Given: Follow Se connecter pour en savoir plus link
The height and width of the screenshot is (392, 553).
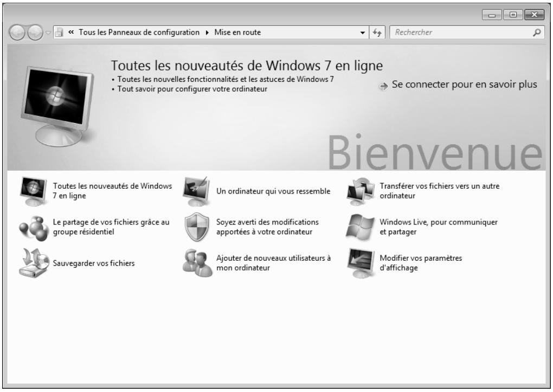Looking at the screenshot, I should (x=464, y=85).
